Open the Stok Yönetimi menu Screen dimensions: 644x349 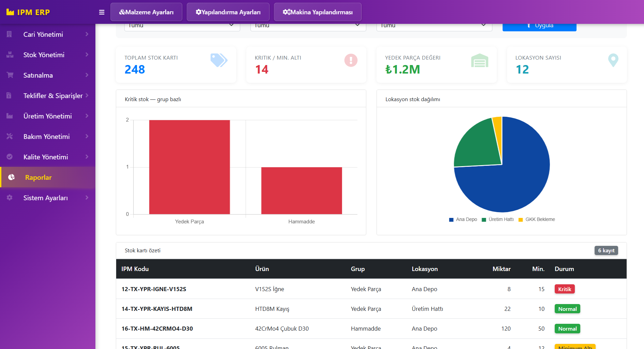(48, 54)
